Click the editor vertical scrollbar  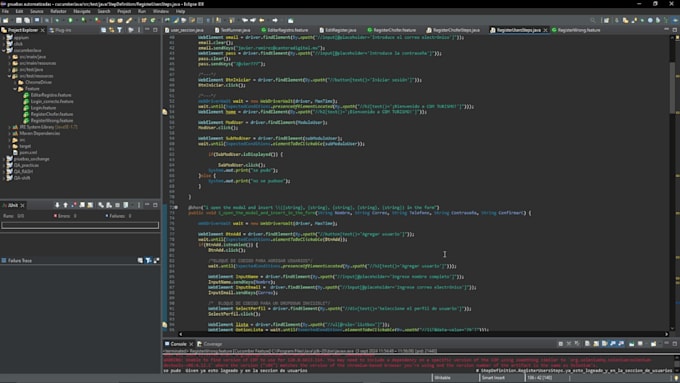click(672, 87)
